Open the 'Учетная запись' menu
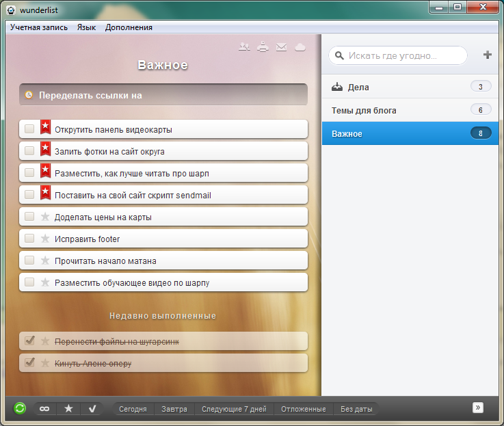Image resolution: width=504 pixels, height=426 pixels. point(38,27)
